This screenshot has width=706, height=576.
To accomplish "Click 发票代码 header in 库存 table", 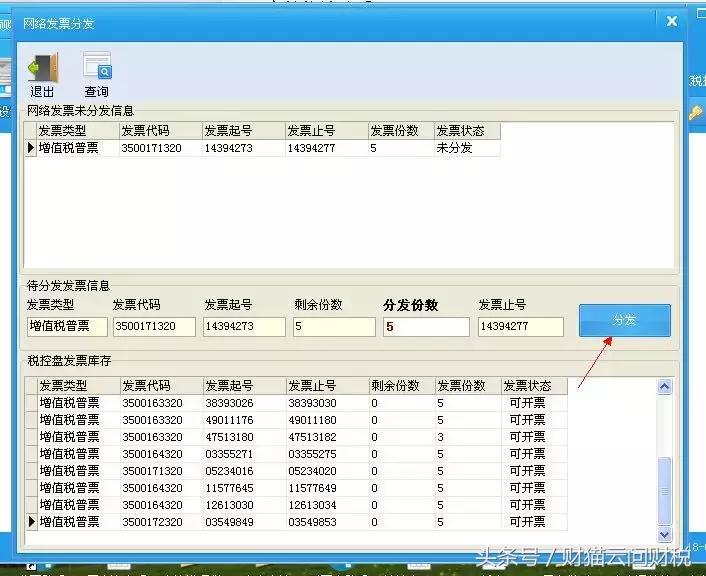I will 162,386.
